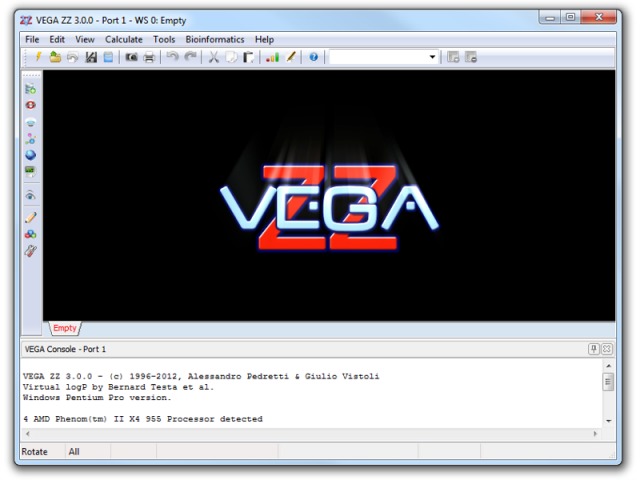Click the Undo arrow icon
Screen dimensions: 640x480
click(x=173, y=57)
